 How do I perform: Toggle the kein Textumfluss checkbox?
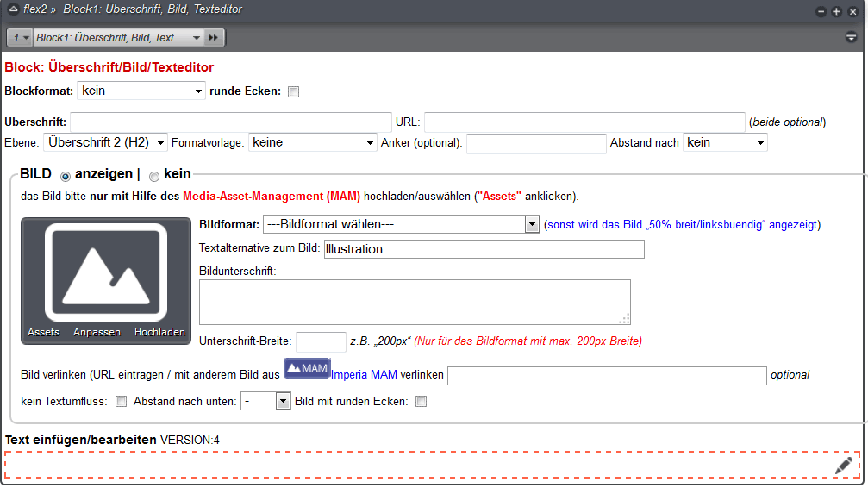coord(121,402)
